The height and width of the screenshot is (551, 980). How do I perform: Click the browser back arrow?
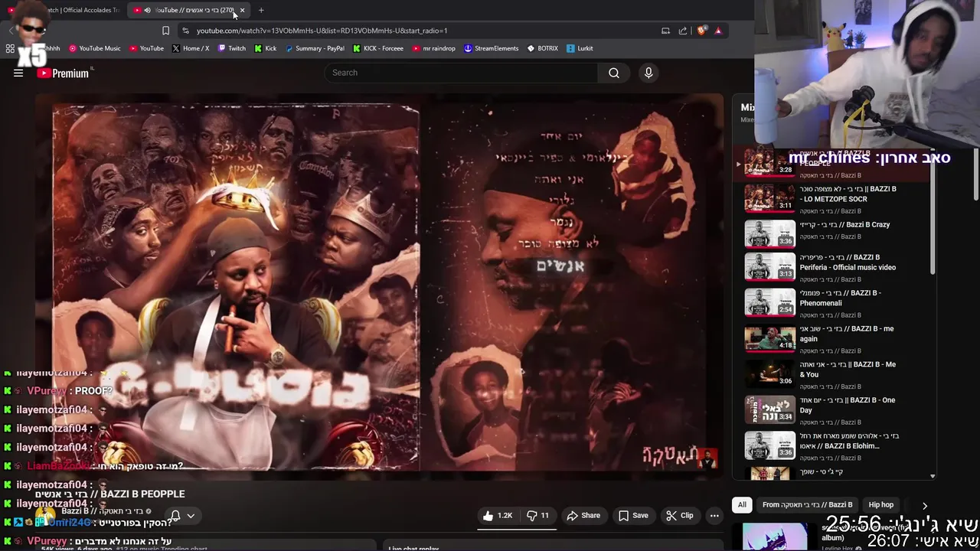click(11, 31)
